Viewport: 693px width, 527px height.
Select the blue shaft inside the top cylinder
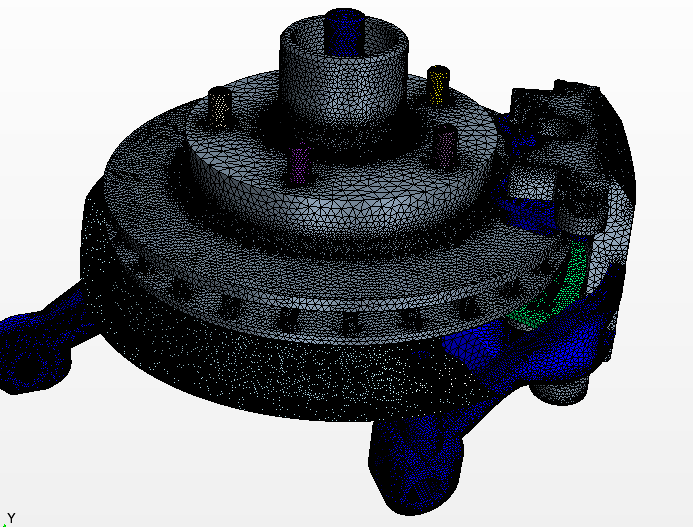344,33
